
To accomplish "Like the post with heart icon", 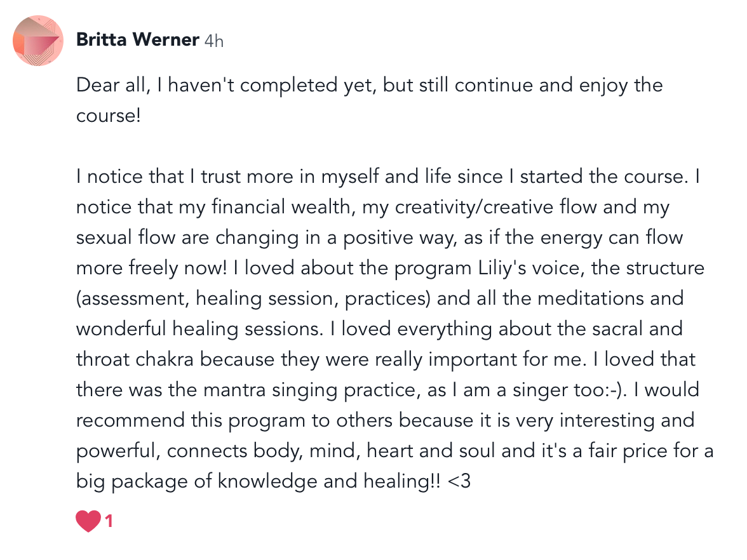I will point(88,522).
